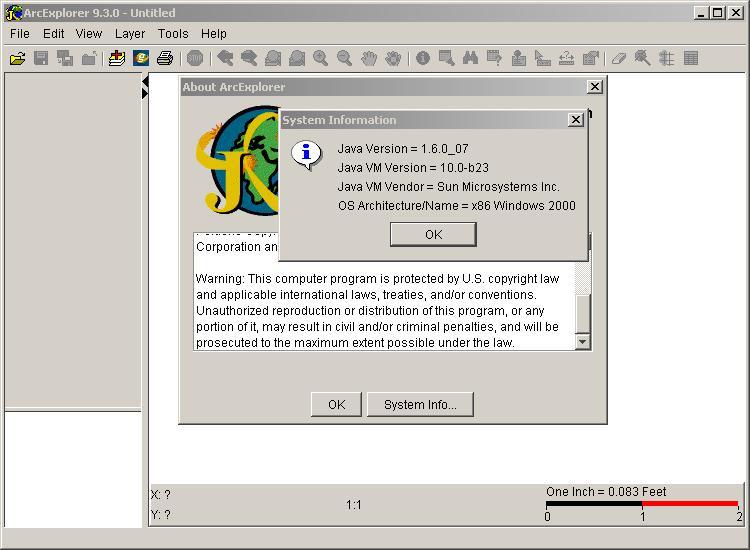750x550 pixels.
Task: Click the Attributes table toolbar icon
Action: pos(691,59)
